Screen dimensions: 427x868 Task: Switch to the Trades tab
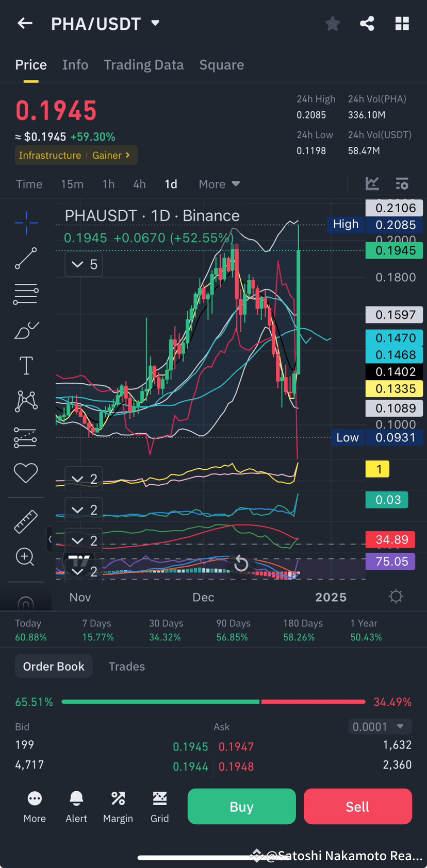click(x=127, y=666)
